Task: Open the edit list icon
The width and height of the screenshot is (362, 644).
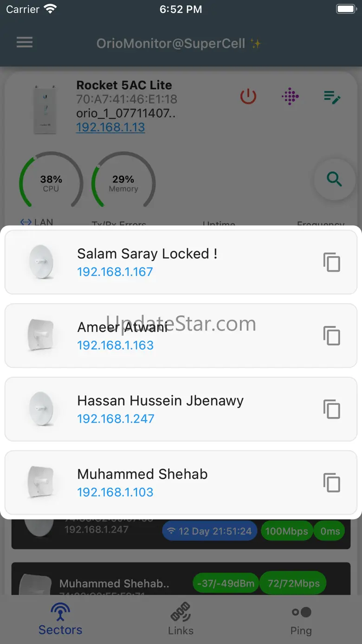Action: tap(332, 97)
